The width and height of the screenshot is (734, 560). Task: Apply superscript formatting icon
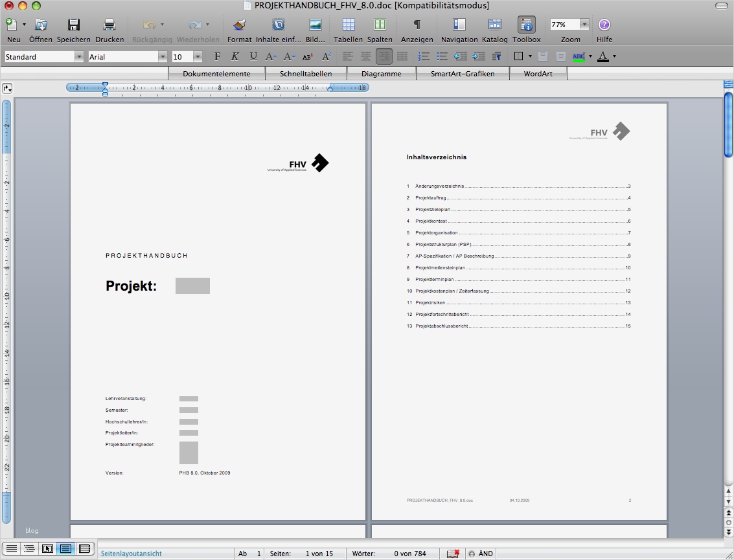(327, 56)
